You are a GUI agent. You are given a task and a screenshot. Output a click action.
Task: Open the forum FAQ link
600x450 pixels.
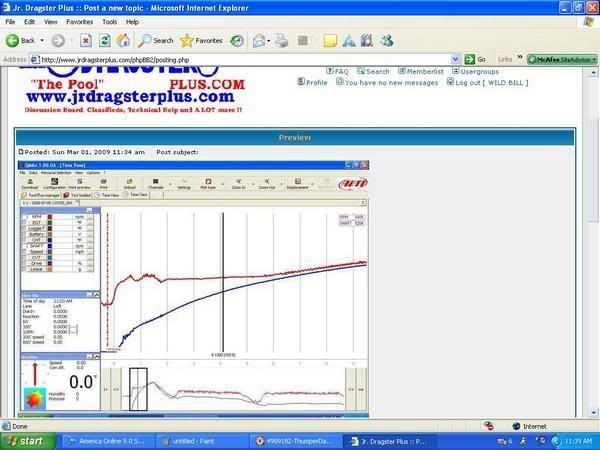338,71
